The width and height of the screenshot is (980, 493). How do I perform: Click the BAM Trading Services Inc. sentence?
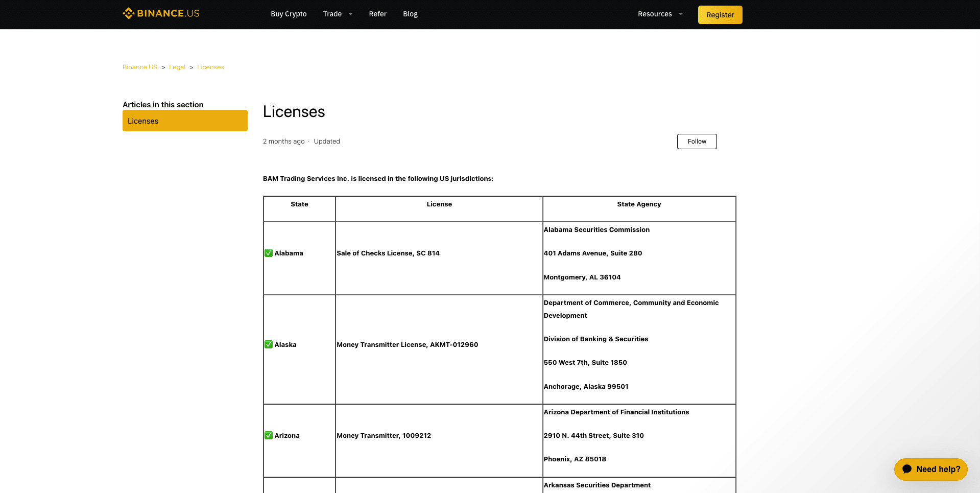[378, 178]
